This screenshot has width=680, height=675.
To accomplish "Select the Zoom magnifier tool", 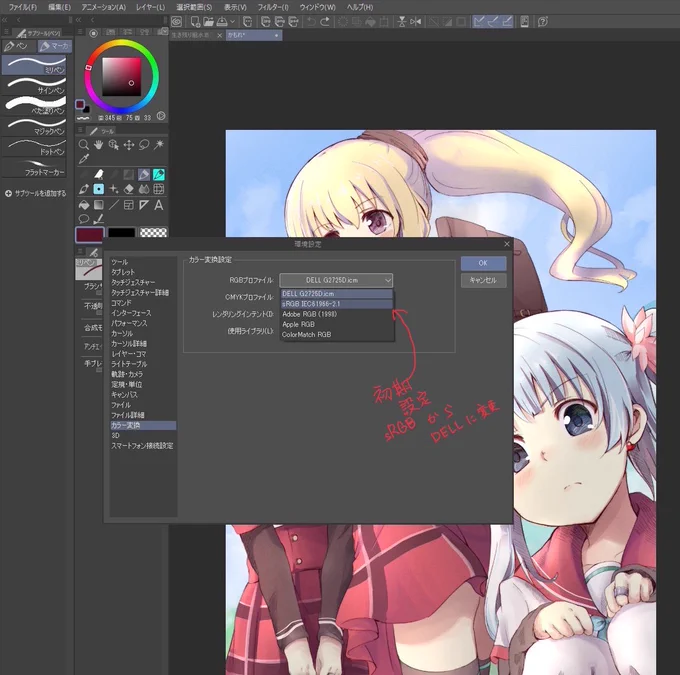I will click(x=84, y=144).
